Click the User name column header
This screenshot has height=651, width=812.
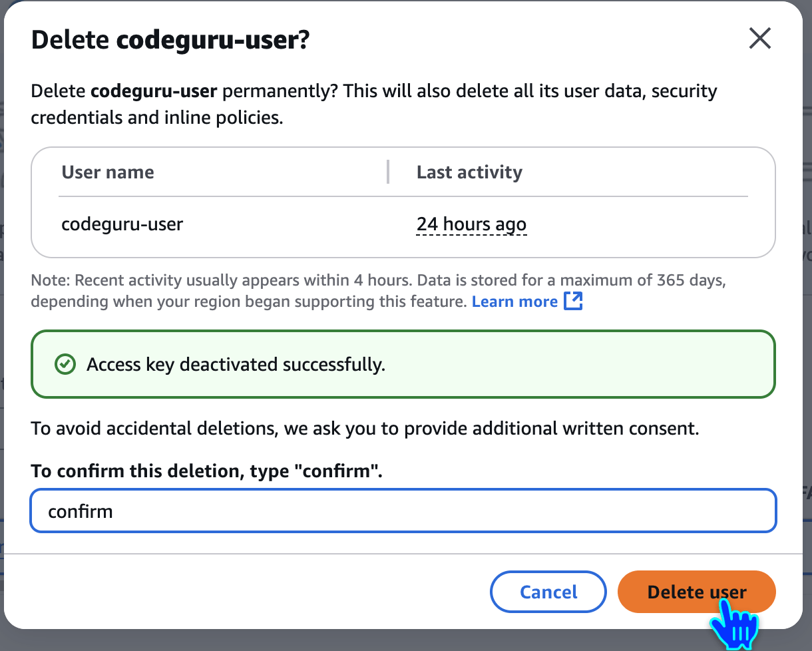coord(108,172)
